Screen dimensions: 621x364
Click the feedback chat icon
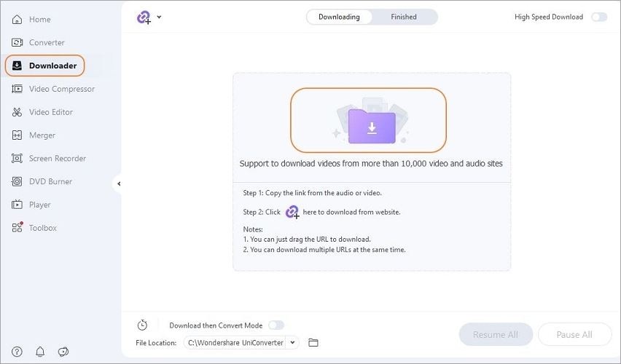click(63, 352)
